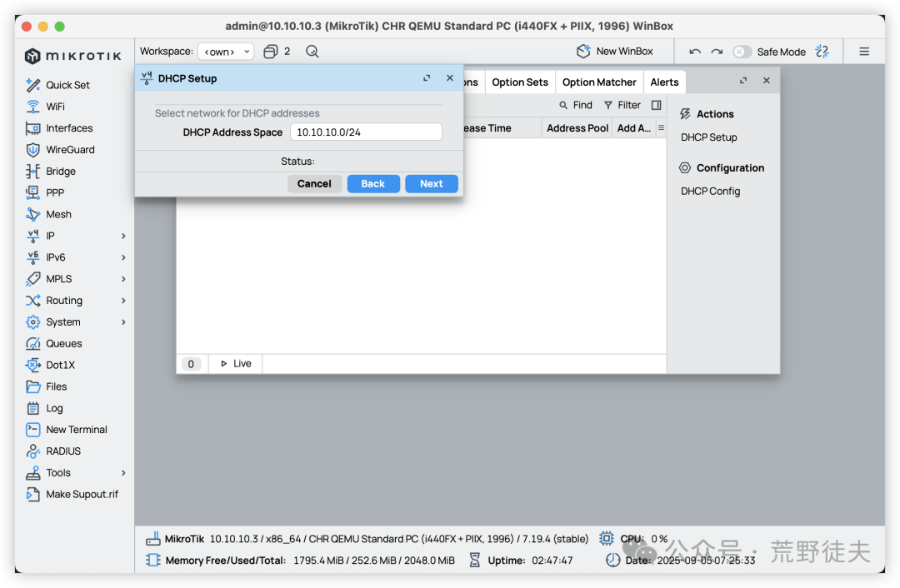This screenshot has height=588, width=900.
Task: Expand the IPv6 submenu
Action: click(123, 257)
